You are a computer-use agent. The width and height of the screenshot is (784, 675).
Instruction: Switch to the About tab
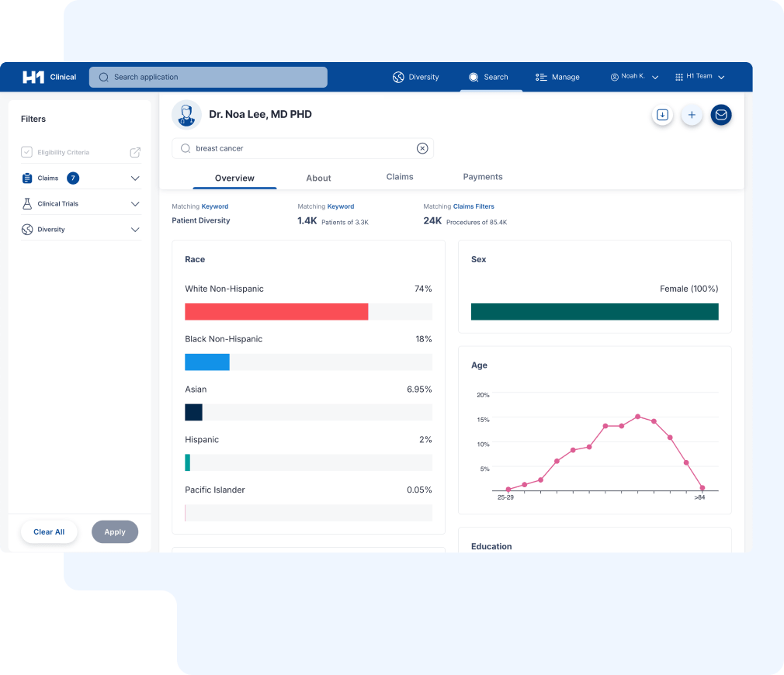tap(318, 178)
